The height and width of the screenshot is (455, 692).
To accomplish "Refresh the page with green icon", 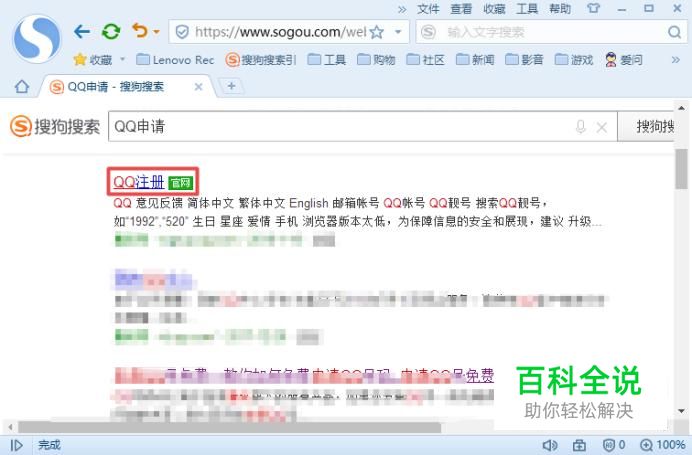I will [x=111, y=32].
